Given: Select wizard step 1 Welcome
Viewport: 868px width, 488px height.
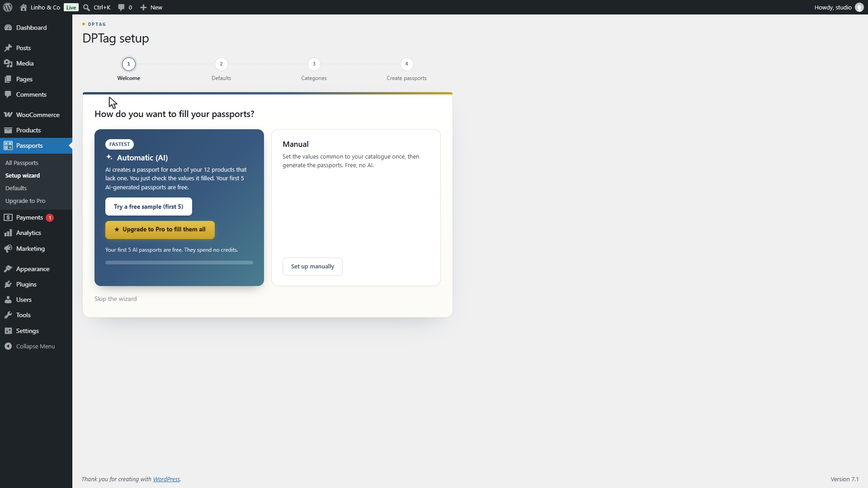Looking at the screenshot, I should point(129,69).
